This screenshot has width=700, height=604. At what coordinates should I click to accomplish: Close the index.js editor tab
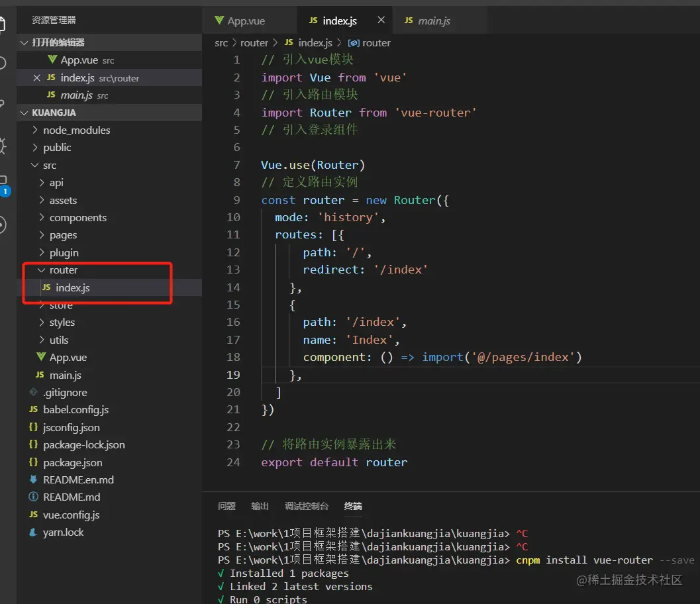coord(381,20)
